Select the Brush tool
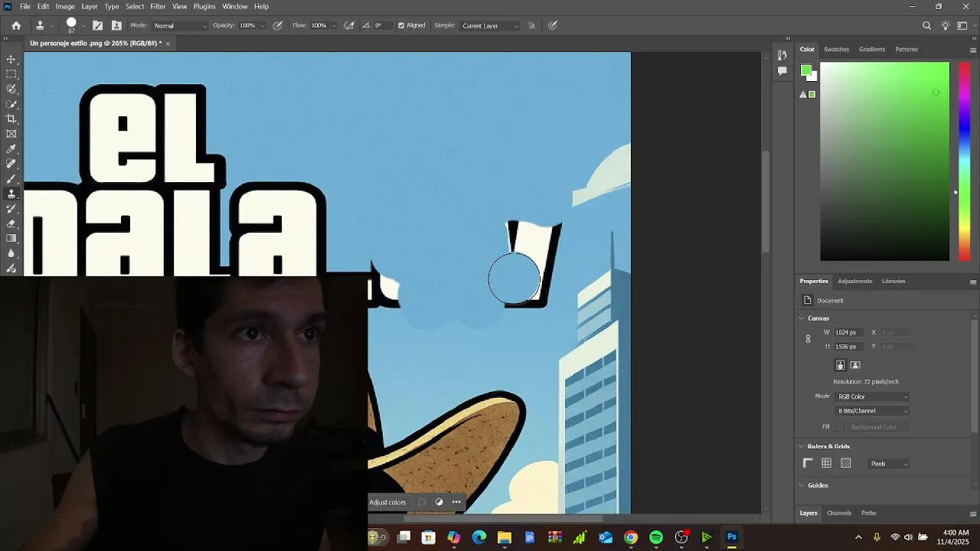Viewport: 980px width, 551px height. click(x=11, y=178)
